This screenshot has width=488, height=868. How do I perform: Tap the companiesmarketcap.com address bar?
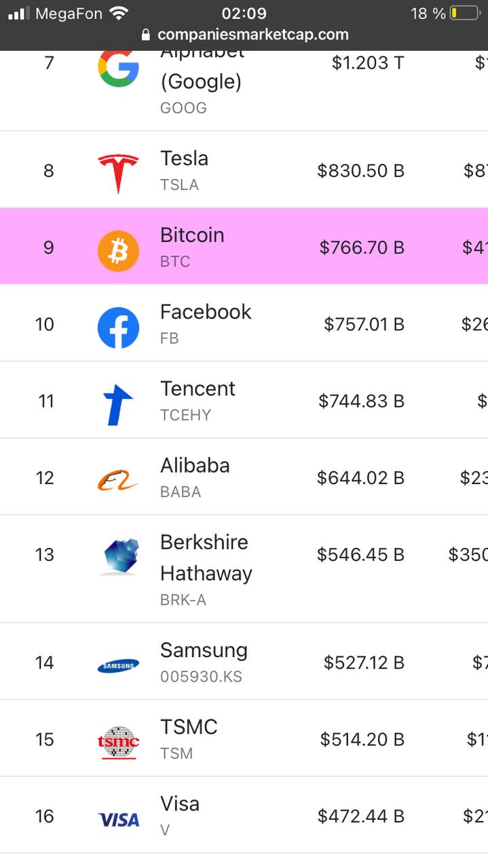pyautogui.click(x=252, y=35)
